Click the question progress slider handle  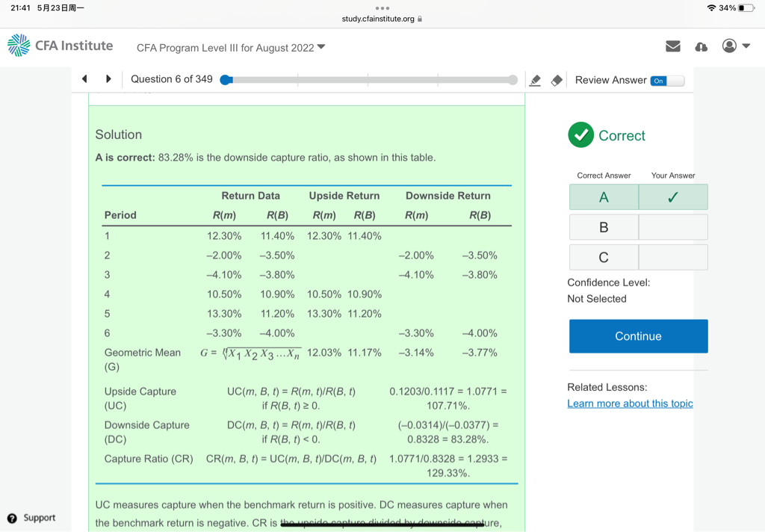tap(226, 80)
